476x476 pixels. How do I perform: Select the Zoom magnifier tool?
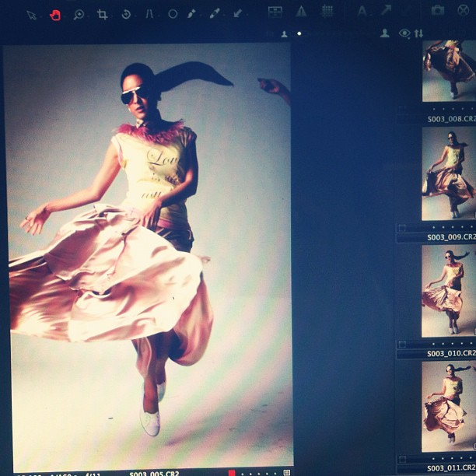[79, 15]
